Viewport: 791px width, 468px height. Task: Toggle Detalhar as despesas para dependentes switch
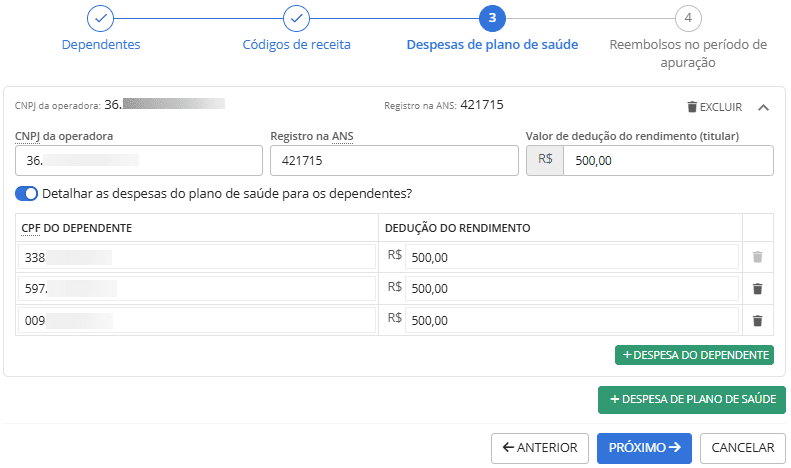tap(26, 194)
